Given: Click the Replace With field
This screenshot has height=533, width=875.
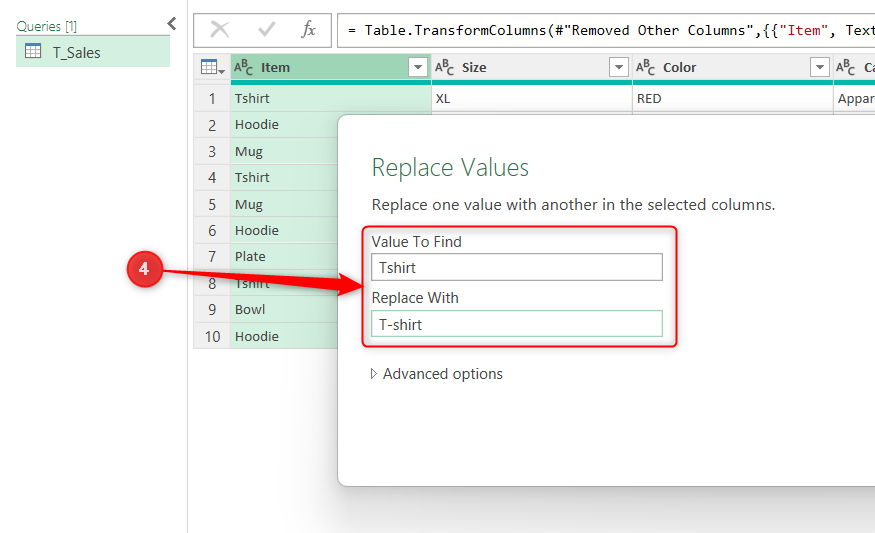Looking at the screenshot, I should [x=517, y=324].
